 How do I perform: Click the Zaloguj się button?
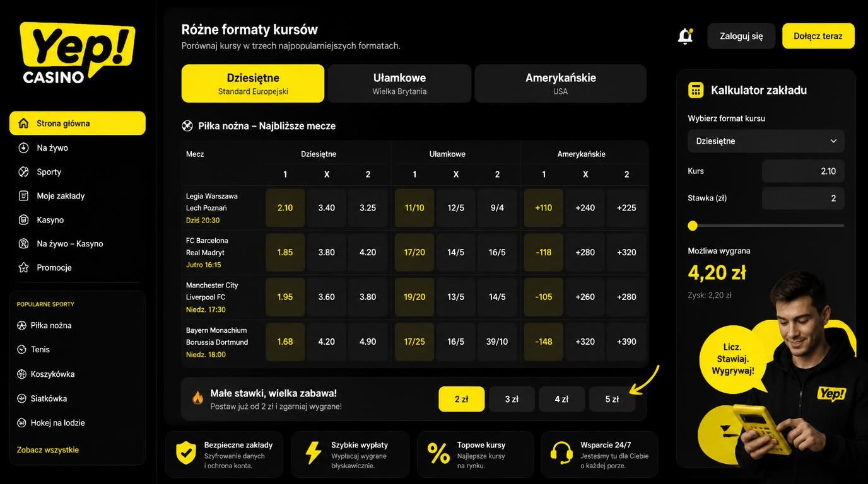pyautogui.click(x=741, y=36)
